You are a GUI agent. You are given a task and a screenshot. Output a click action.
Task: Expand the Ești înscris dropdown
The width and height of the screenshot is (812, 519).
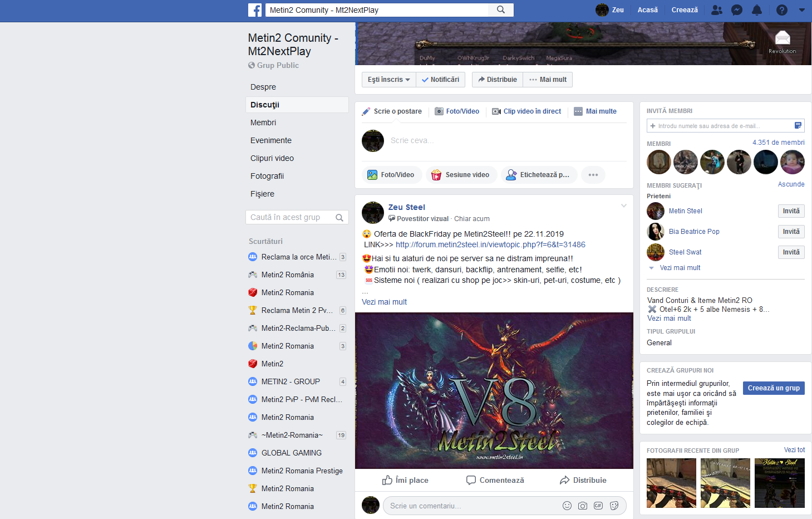point(388,80)
